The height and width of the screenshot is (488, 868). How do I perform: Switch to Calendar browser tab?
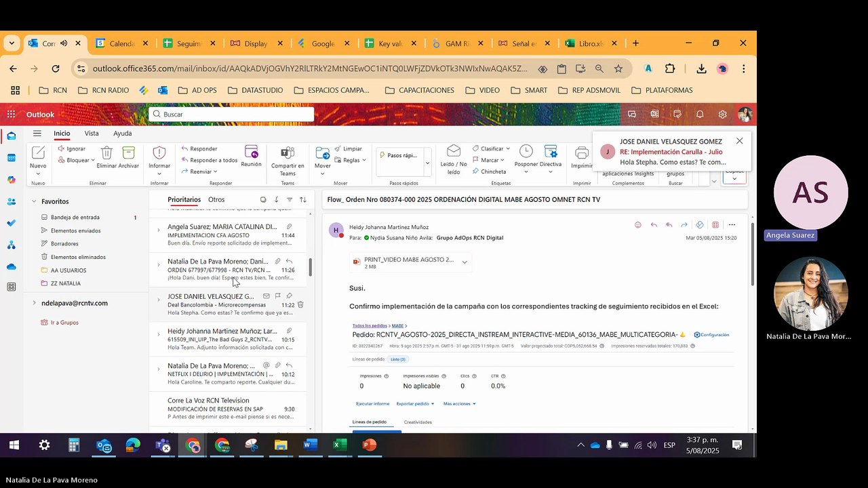coord(122,43)
